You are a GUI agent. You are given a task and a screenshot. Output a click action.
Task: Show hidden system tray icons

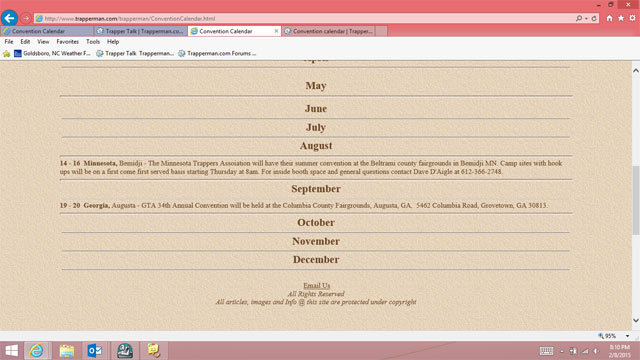(562, 351)
